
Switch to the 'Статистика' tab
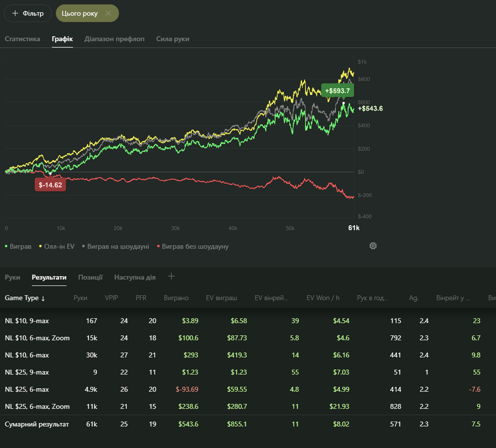click(x=23, y=39)
